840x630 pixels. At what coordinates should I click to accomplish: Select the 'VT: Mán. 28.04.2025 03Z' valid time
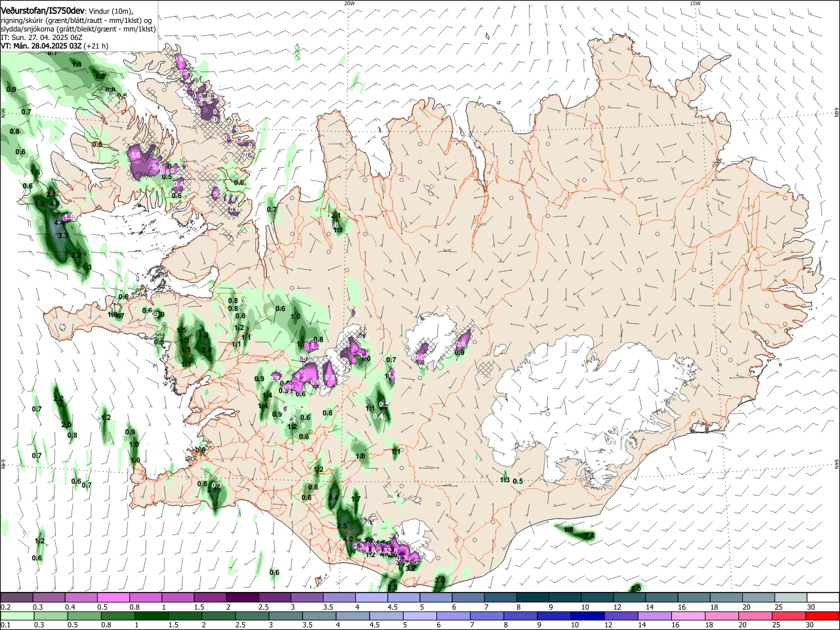(x=41, y=46)
